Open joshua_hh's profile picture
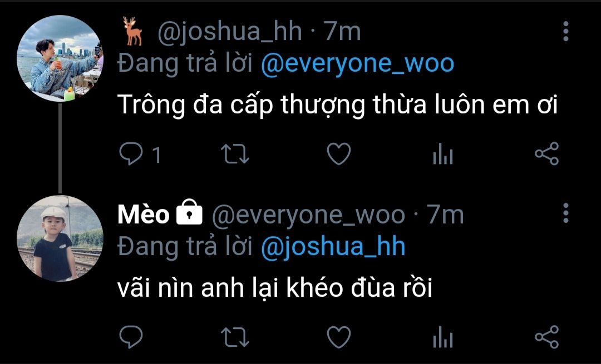601x364 pixels. [x=60, y=58]
